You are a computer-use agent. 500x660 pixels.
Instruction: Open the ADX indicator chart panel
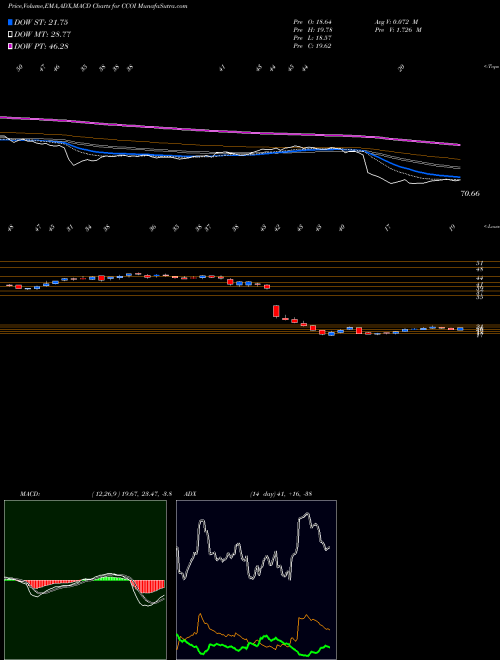(256, 580)
